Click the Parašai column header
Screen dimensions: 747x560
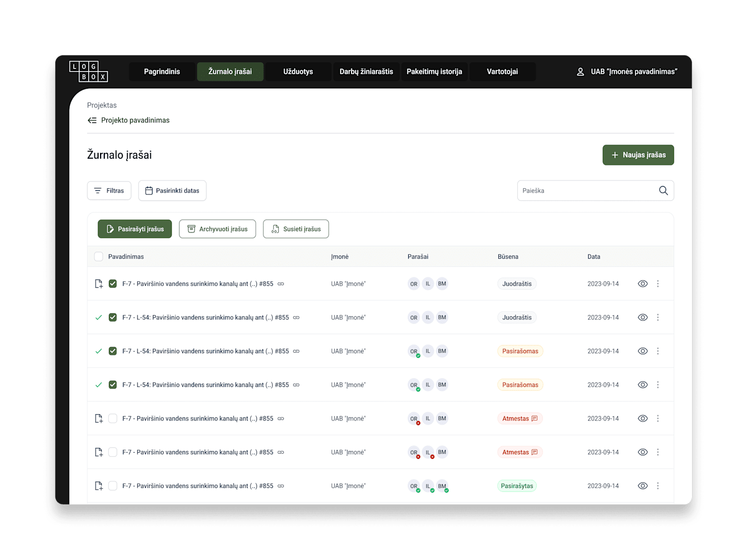pos(418,257)
